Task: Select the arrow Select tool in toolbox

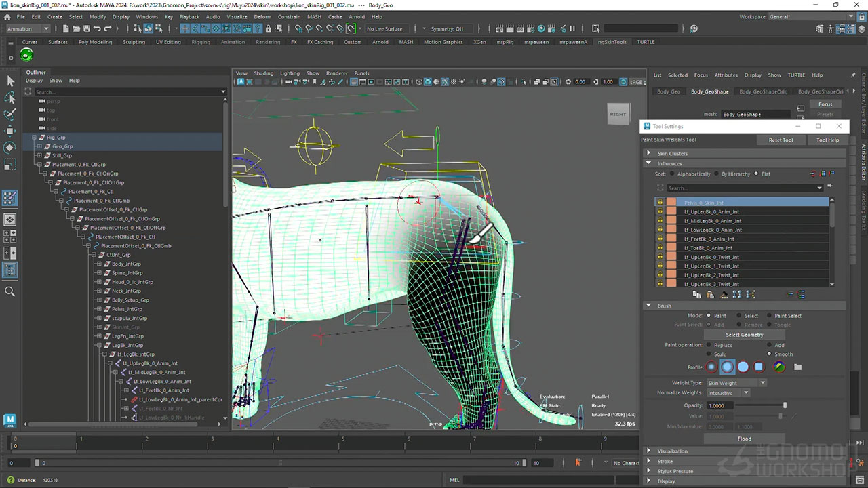Action: click(10, 81)
